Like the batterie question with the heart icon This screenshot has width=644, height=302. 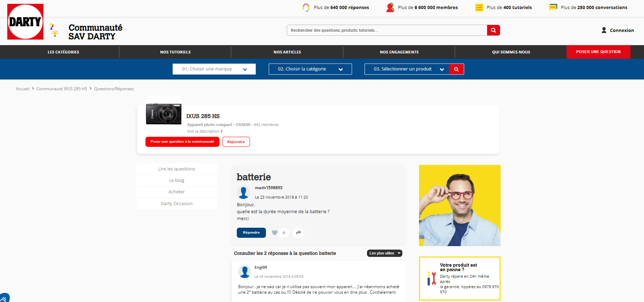[275, 233]
